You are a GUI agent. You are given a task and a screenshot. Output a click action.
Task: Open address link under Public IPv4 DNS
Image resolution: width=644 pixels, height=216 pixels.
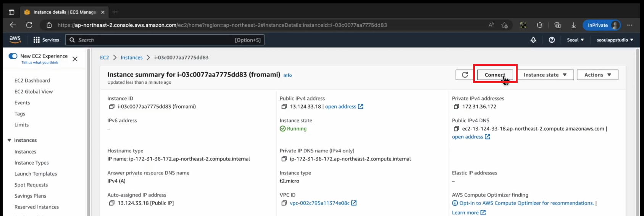point(471,137)
